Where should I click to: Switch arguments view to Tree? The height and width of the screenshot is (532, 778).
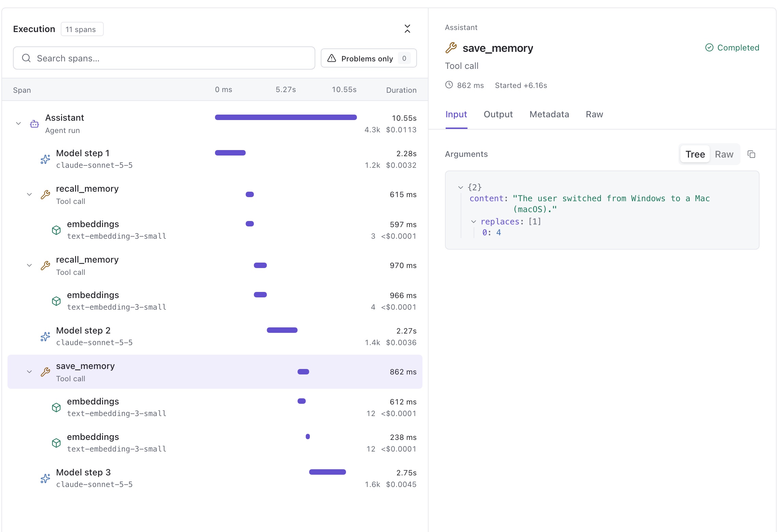click(695, 154)
